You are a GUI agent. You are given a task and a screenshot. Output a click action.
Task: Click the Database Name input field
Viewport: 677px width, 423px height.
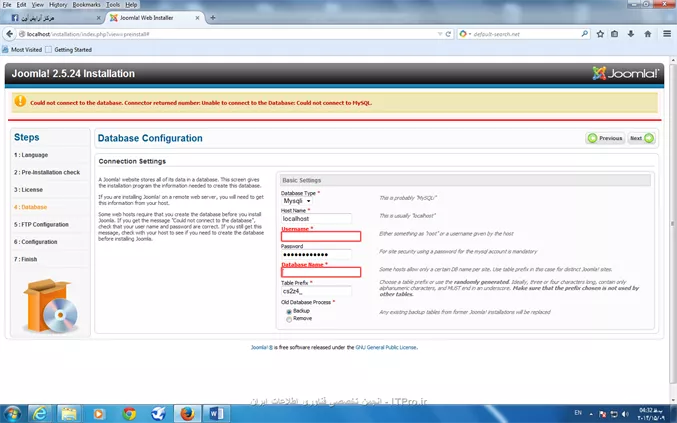(321, 272)
